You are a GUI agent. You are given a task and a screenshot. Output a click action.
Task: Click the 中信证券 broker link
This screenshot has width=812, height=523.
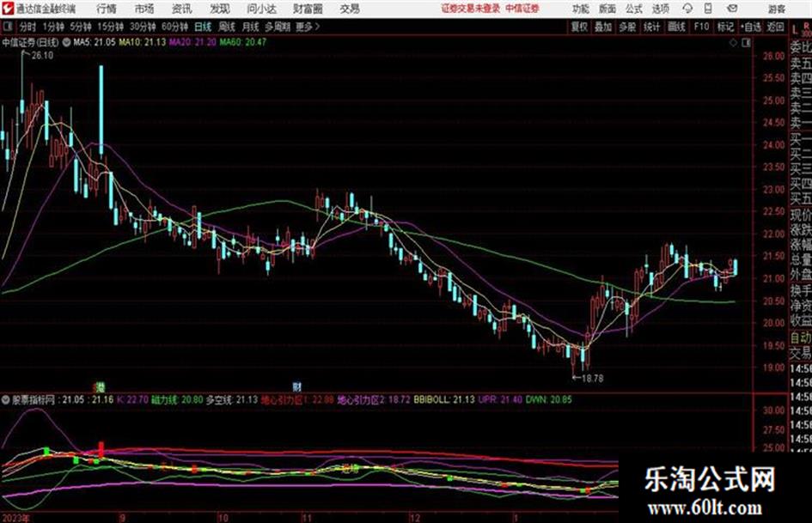click(x=522, y=9)
